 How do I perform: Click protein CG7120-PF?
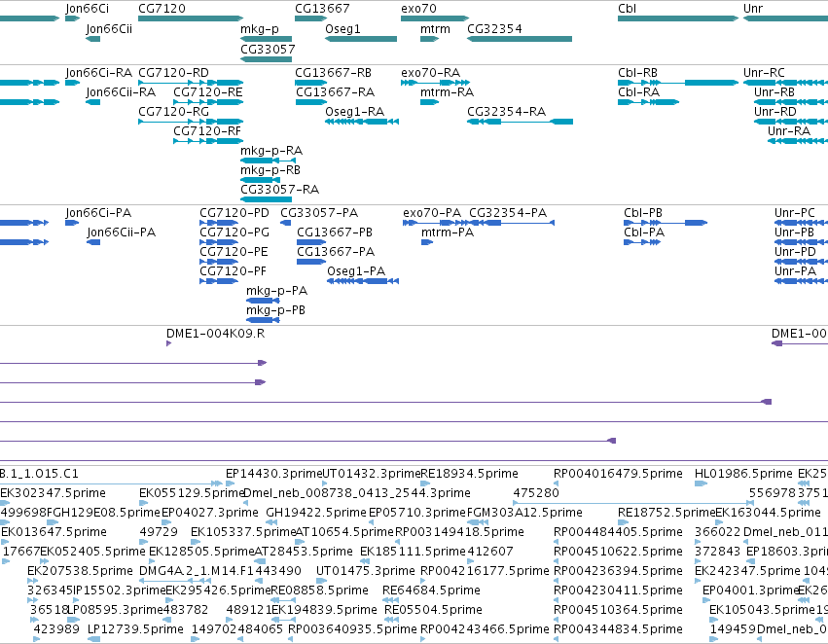[x=219, y=281]
